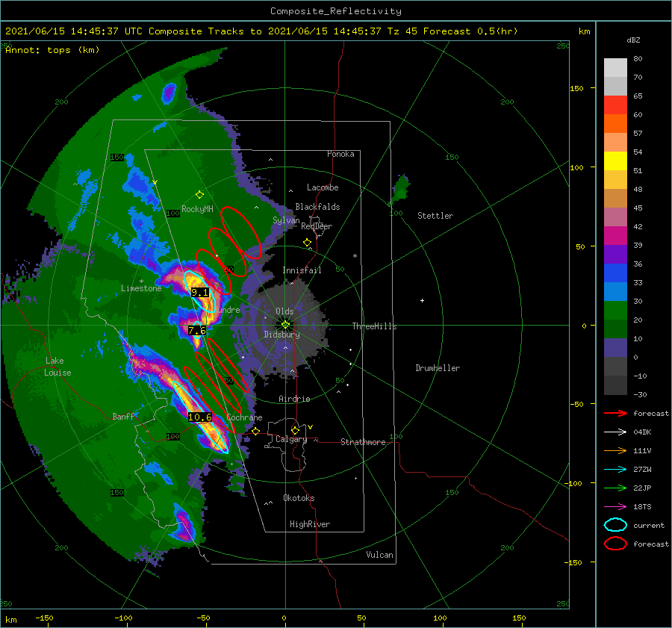This screenshot has width=672, height=628.
Task: Select the Calgary city label
Action: point(291,439)
